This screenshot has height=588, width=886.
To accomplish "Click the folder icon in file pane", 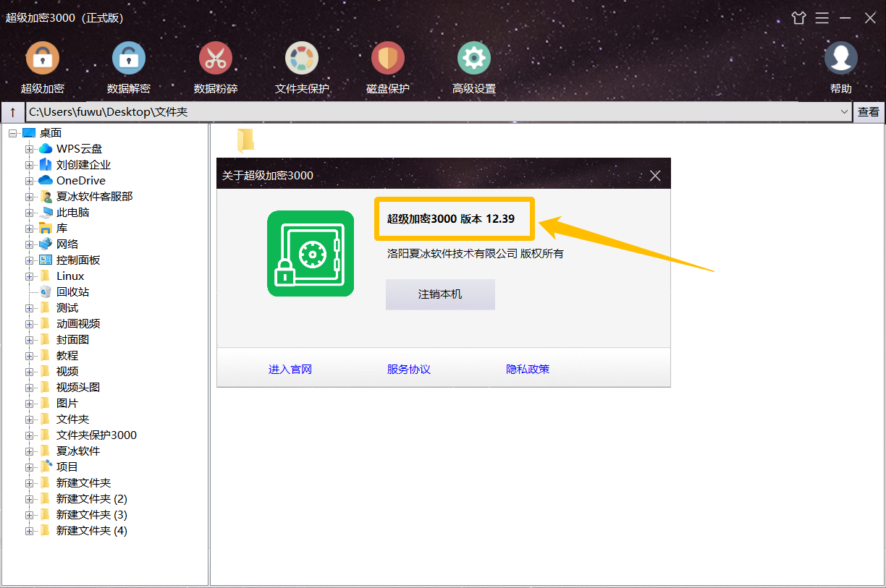I will [x=246, y=140].
